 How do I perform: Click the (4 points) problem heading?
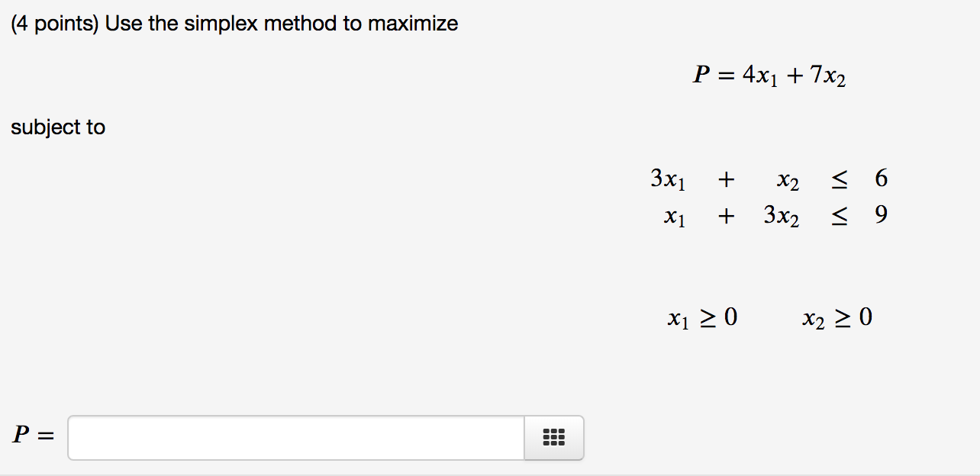pyautogui.click(x=233, y=23)
